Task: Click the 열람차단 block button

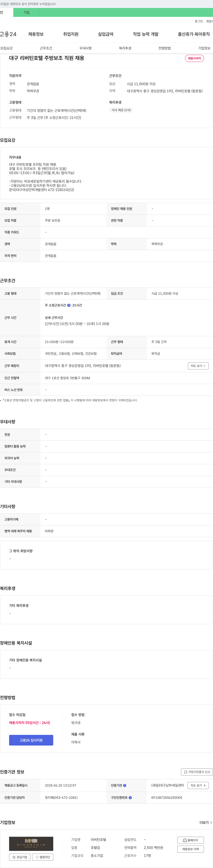Action: pyautogui.click(x=42, y=857)
